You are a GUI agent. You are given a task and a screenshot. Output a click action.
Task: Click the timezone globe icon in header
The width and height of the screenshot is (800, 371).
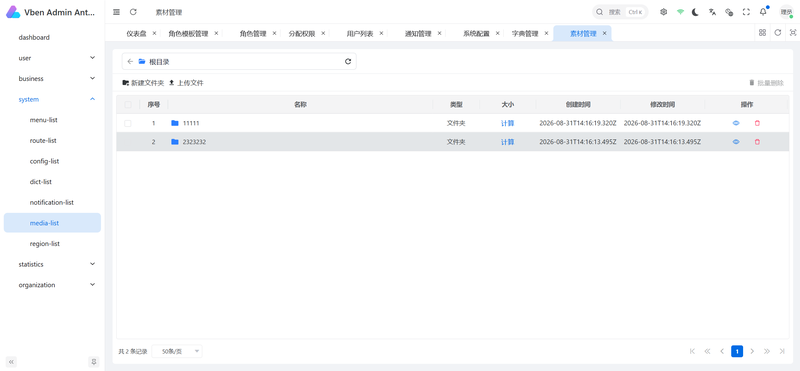click(729, 12)
